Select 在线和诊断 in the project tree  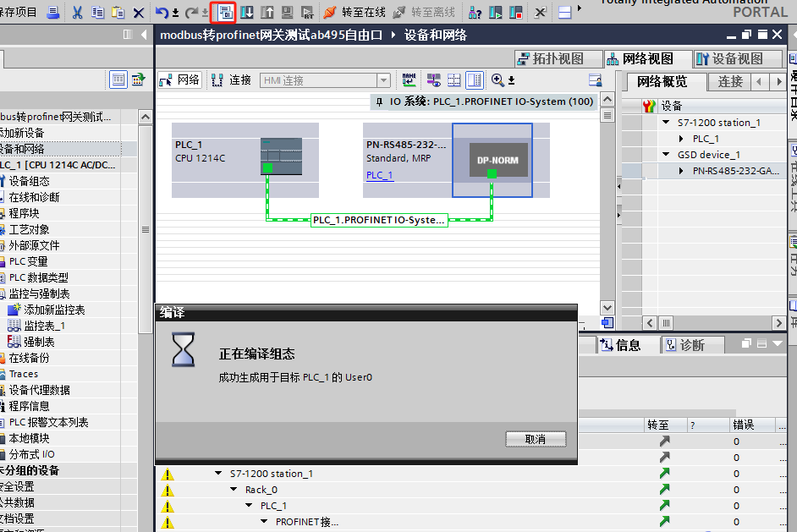[x=35, y=197]
